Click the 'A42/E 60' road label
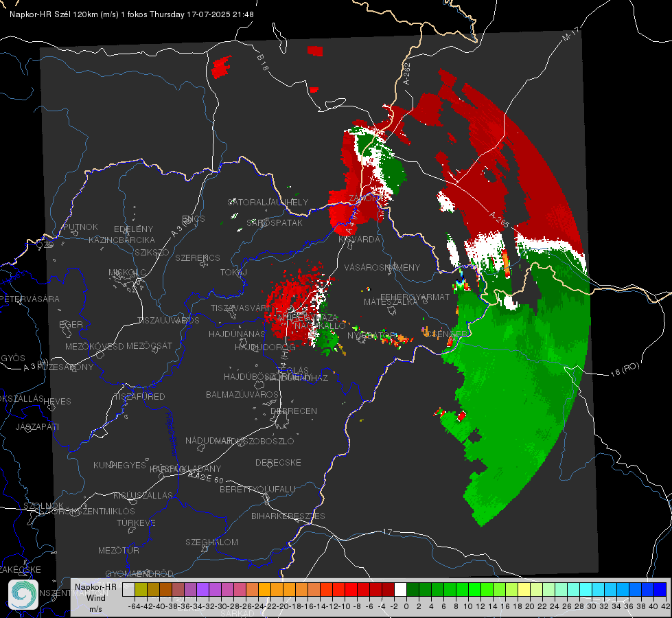This screenshot has height=618, width=672. tap(206, 477)
